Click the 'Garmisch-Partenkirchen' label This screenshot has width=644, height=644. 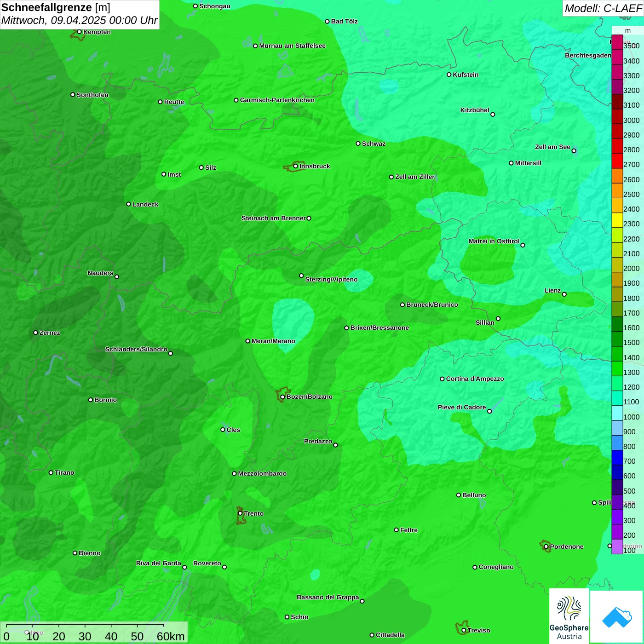277,100
